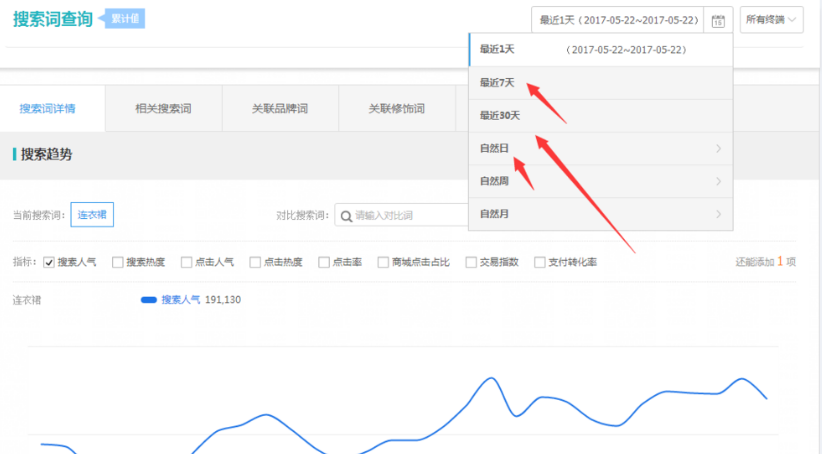Screen dimensions: 822x454
Task: Select 最近1天 in the date menu
Action: (x=601, y=50)
